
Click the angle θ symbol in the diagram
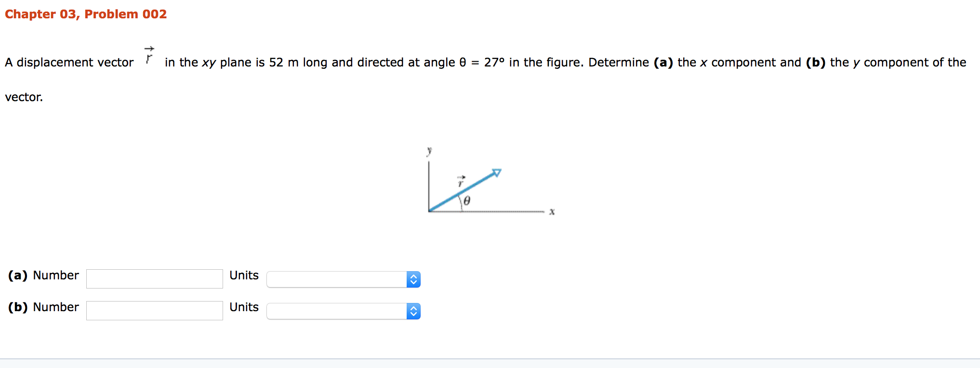coord(466,201)
